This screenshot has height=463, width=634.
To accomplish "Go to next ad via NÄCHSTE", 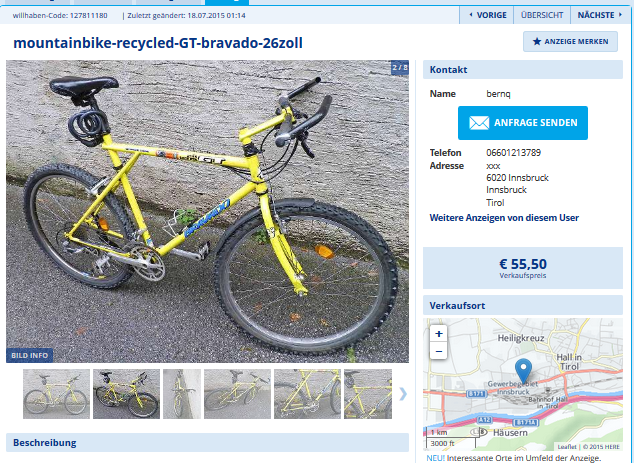I will click(599, 15).
